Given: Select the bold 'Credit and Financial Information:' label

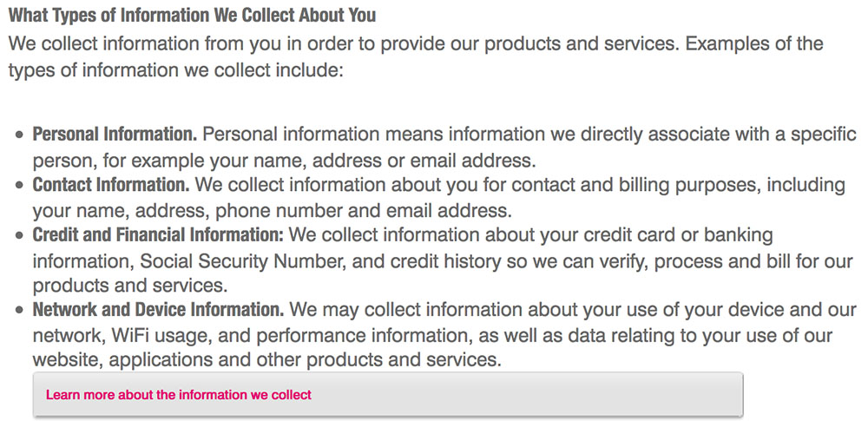Looking at the screenshot, I should point(158,235).
